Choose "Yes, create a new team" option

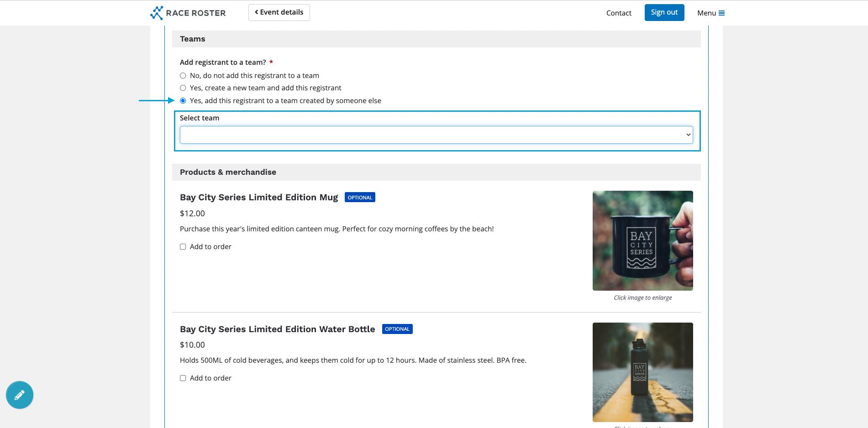point(183,88)
